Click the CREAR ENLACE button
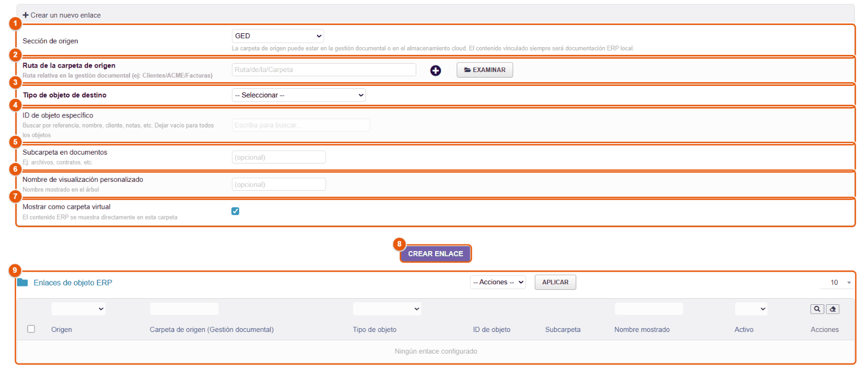868x373 pixels. [436, 254]
